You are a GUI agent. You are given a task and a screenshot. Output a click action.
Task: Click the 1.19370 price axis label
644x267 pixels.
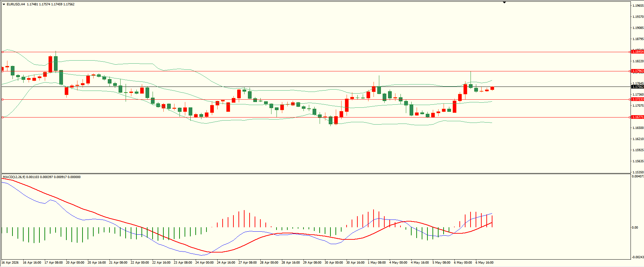(638, 17)
